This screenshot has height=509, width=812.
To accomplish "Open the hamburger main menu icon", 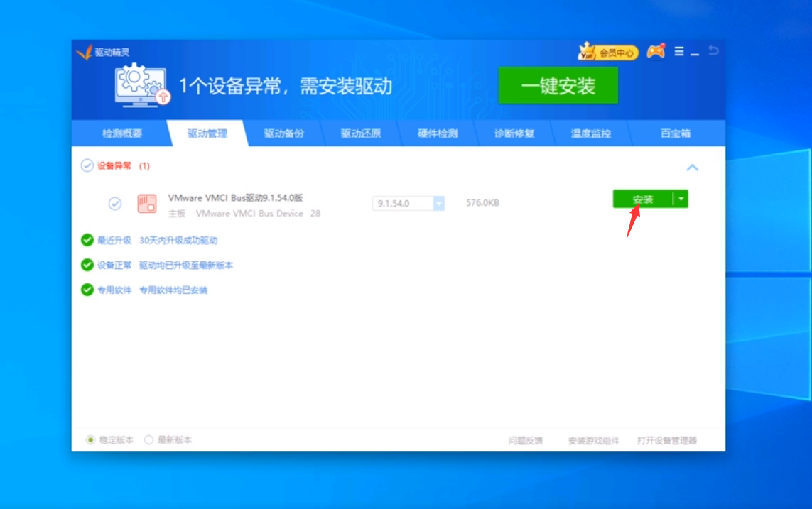I will [679, 50].
